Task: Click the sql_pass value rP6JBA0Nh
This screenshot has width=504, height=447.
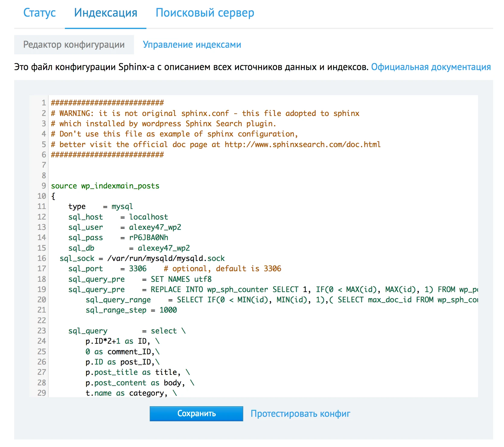Action: 148,238
